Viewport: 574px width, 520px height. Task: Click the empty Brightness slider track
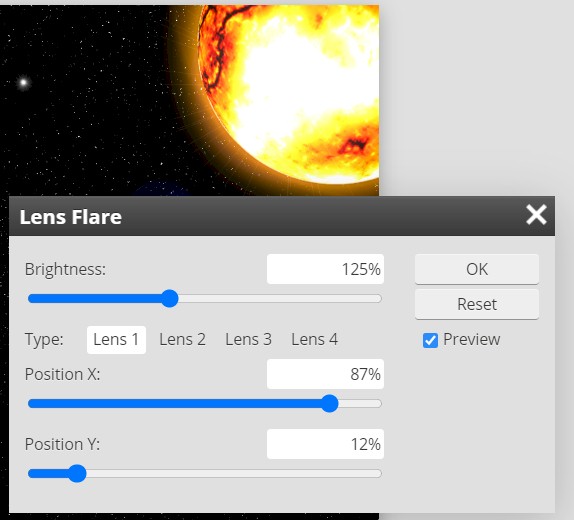pyautogui.click(x=280, y=298)
